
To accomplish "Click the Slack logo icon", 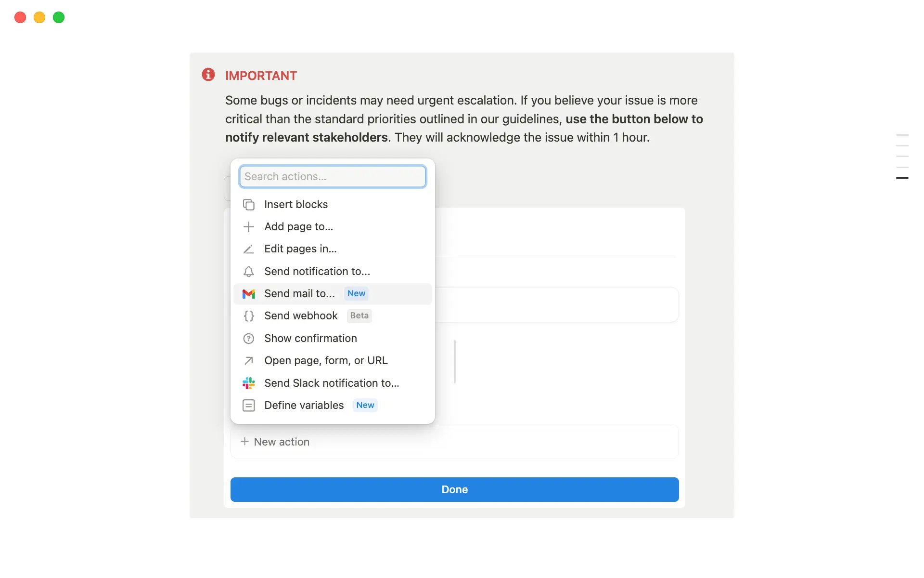I will point(248,383).
